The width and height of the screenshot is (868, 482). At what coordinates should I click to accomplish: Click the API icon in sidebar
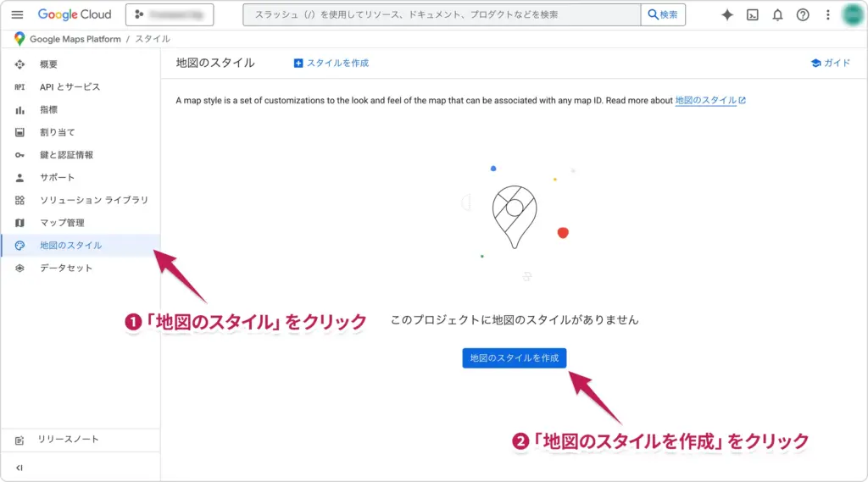20,87
